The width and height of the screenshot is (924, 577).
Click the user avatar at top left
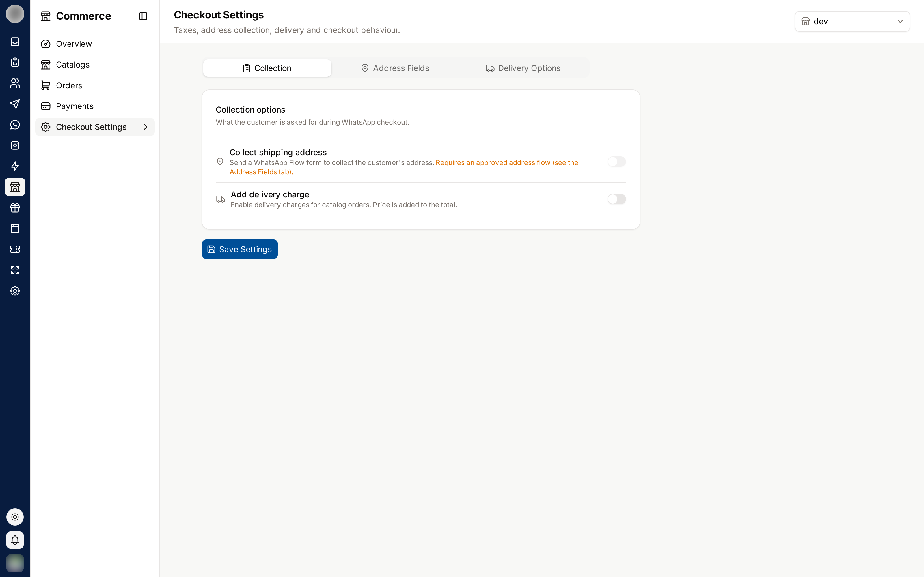point(15,14)
